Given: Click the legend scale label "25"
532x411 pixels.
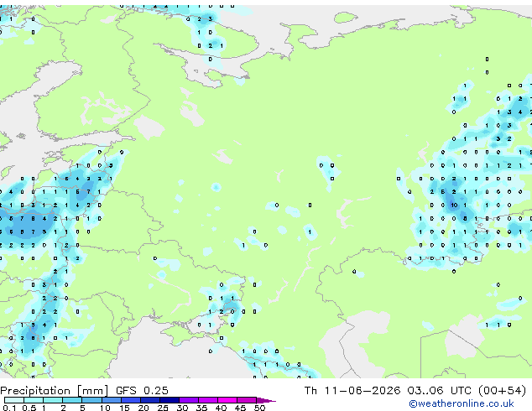Looking at the screenshot, I should click(x=163, y=408).
